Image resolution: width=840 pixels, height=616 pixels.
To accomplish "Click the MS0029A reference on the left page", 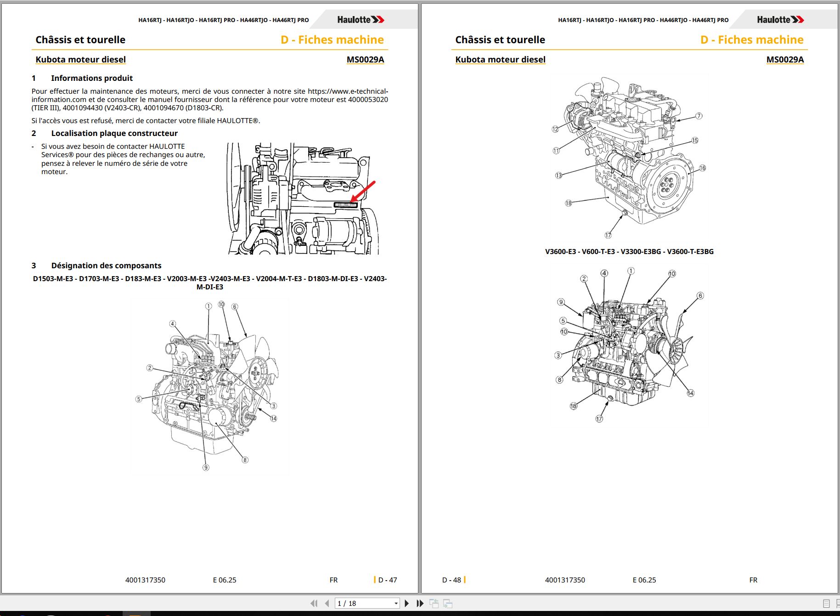I will (365, 59).
